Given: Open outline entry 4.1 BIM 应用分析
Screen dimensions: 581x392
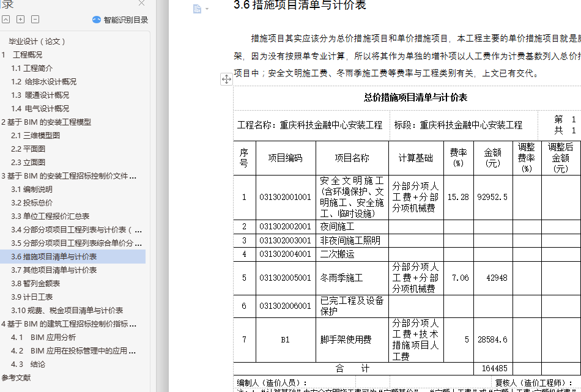Looking at the screenshot, I should (43, 337).
